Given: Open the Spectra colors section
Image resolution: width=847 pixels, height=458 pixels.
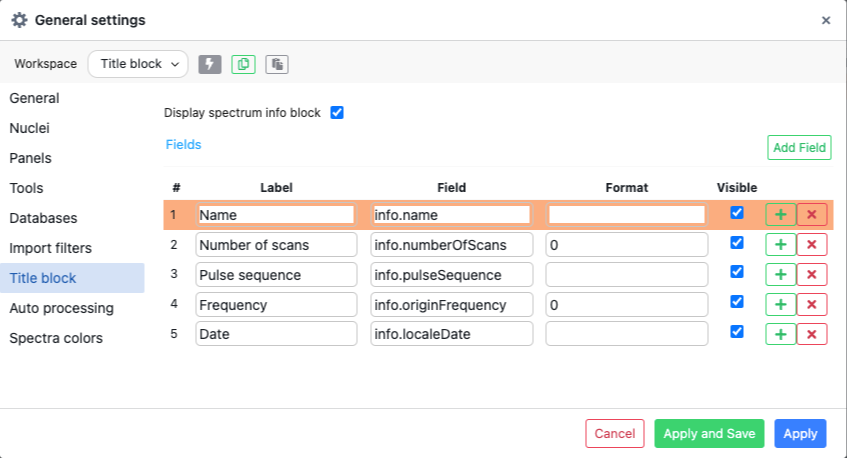Looking at the screenshot, I should point(56,338).
